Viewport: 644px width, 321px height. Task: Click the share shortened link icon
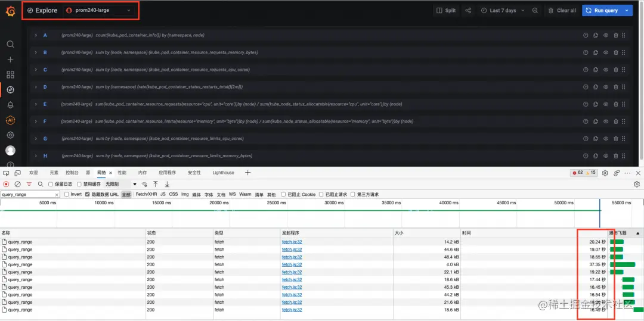(468, 11)
